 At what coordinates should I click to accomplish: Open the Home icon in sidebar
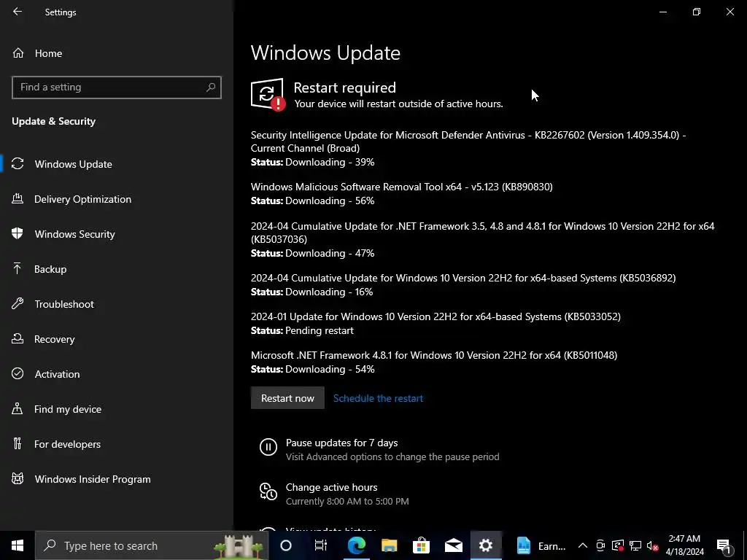coord(18,52)
